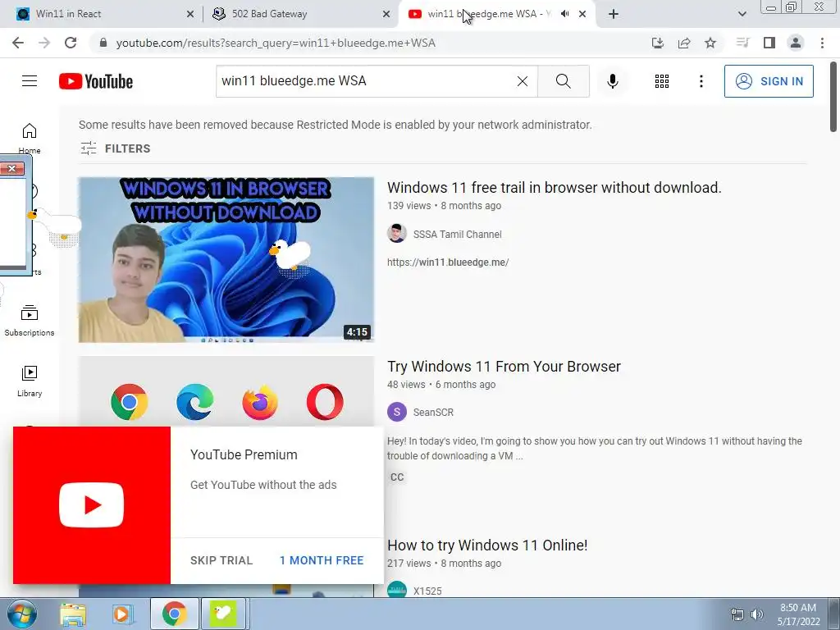Go forward in browser history

[x=44, y=43]
